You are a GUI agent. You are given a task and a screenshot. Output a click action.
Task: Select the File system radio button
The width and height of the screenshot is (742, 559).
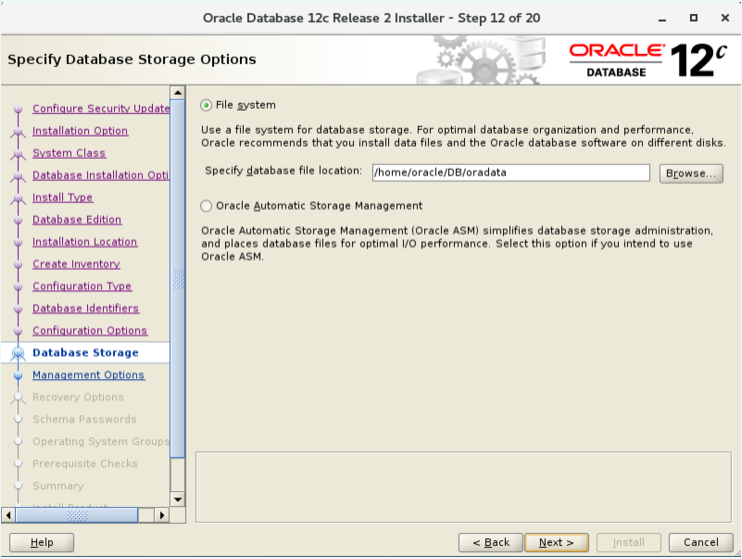click(206, 105)
